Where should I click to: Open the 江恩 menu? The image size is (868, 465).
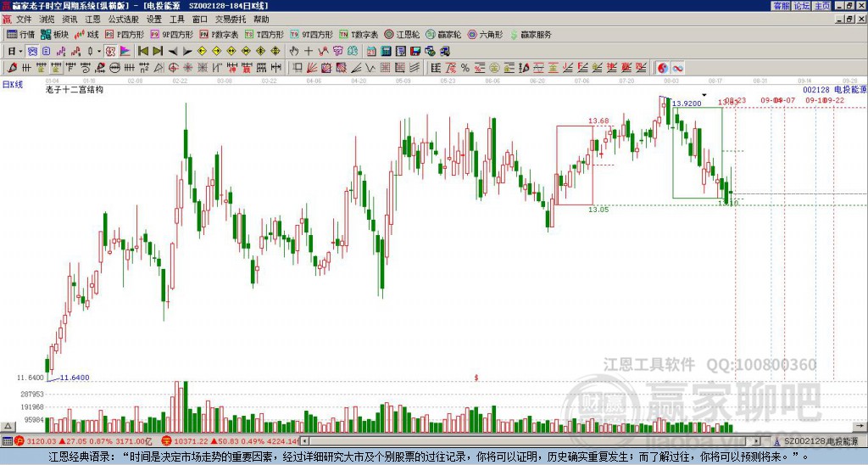click(92, 20)
